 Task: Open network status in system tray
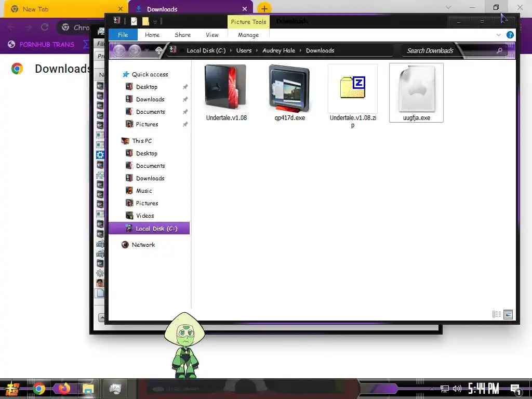444,389
